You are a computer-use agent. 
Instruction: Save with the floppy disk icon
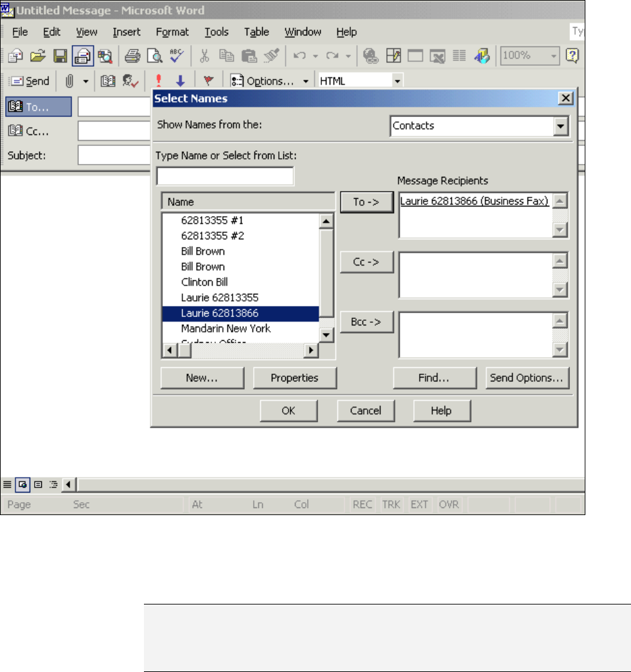pos(60,56)
